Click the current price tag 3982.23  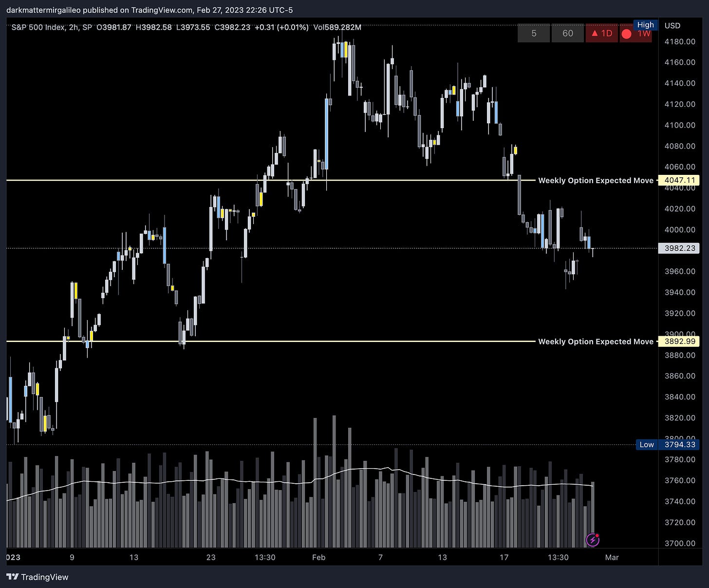679,248
